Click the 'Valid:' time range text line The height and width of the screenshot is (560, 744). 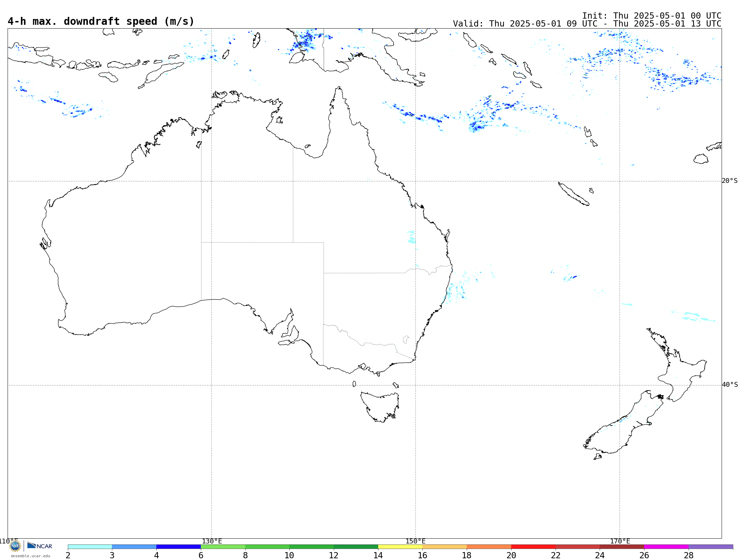click(587, 24)
